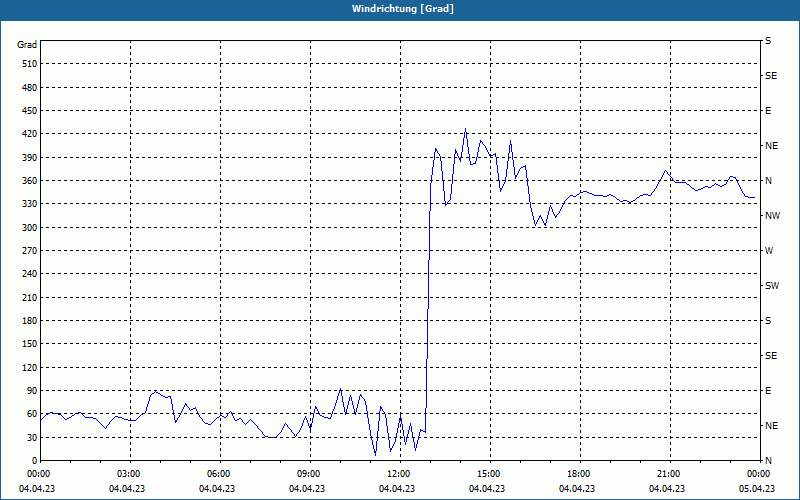The image size is (800, 500).
Task: Select the N compass label level with 360
Action: pyautogui.click(x=768, y=181)
